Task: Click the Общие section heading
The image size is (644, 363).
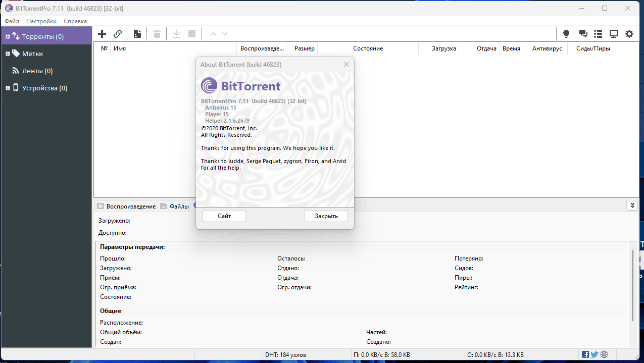Action: [x=111, y=311]
